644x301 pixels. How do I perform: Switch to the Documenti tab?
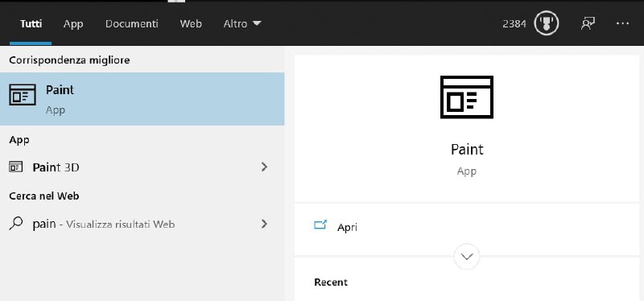click(x=131, y=23)
